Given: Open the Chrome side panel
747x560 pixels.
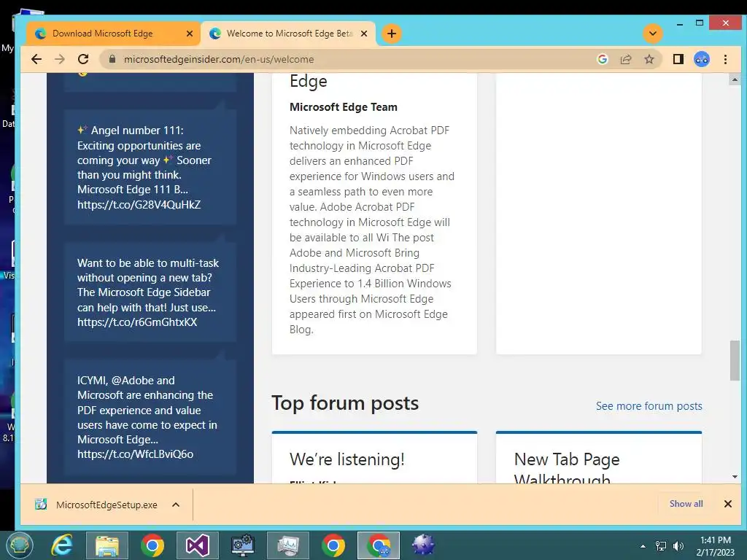Looking at the screenshot, I should 678,59.
